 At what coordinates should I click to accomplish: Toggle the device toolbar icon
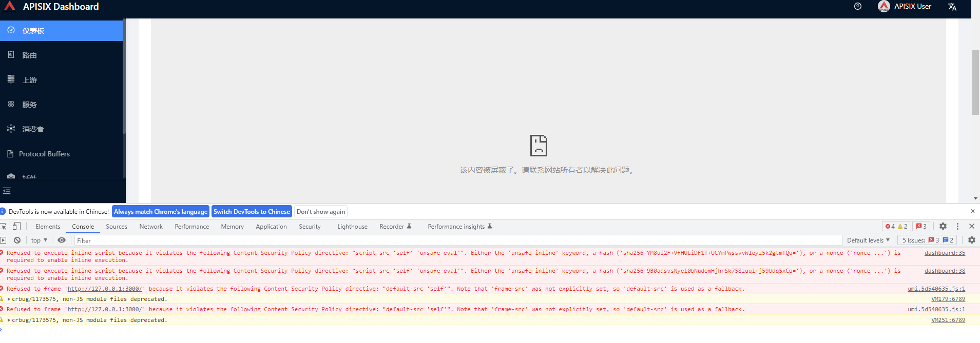[x=16, y=226]
